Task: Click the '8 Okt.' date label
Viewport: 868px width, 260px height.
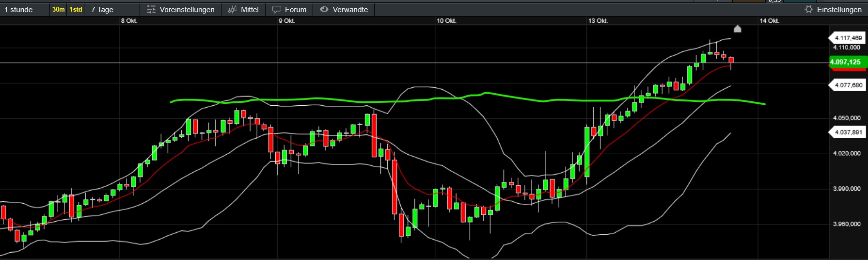Action: (x=129, y=21)
